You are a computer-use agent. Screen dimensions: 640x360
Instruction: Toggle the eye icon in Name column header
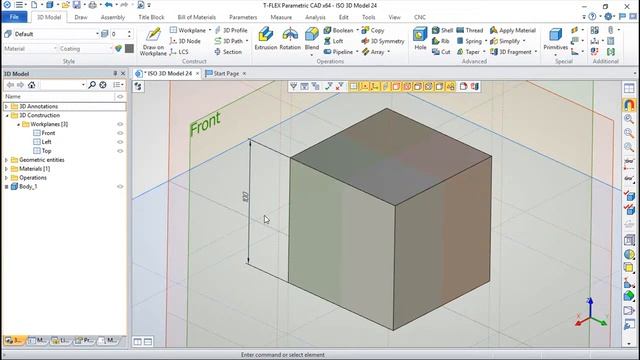(120, 97)
